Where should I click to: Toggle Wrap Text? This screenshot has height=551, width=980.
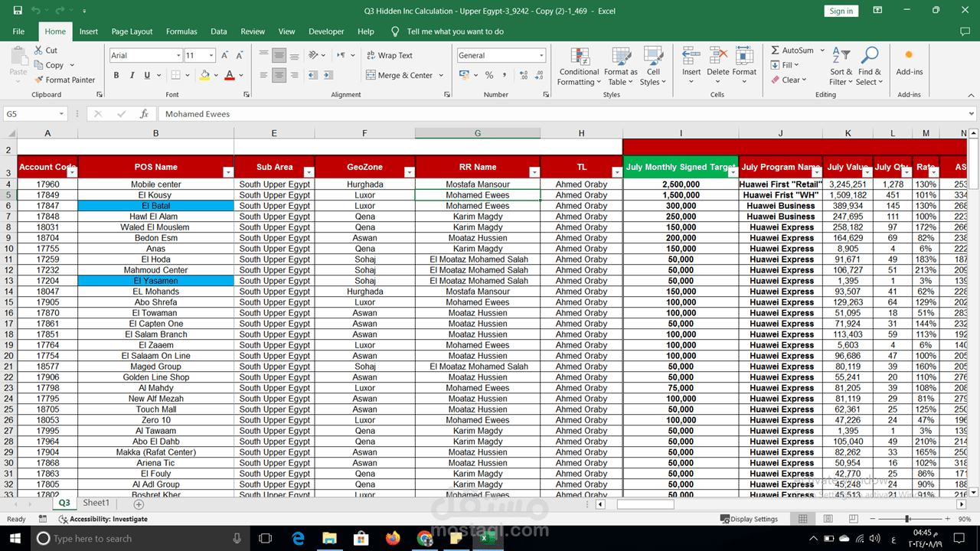(390, 55)
